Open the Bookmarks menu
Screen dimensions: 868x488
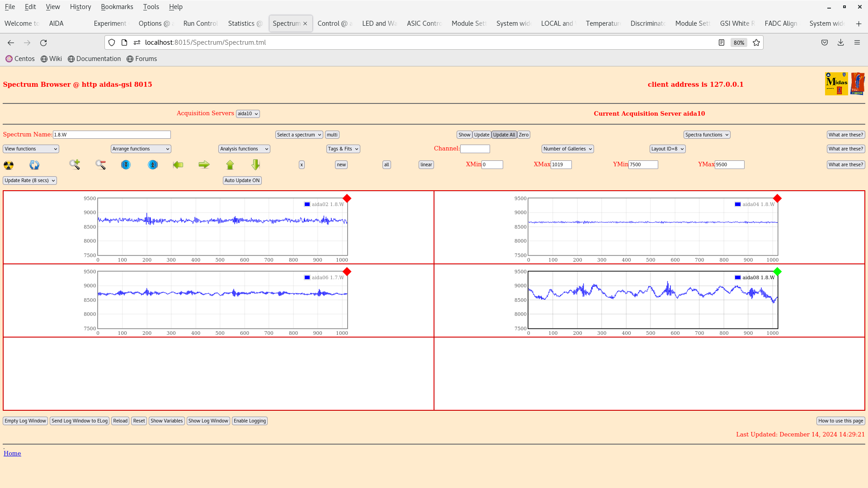coord(117,7)
